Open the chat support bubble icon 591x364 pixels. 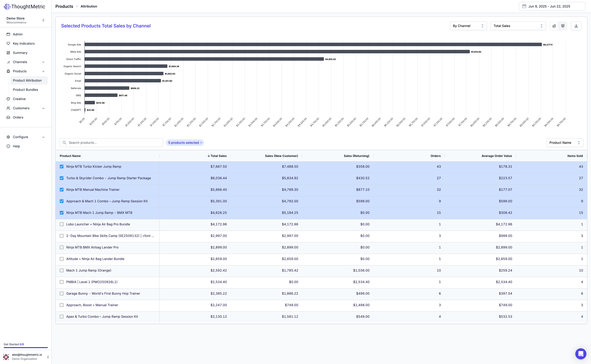[581, 354]
